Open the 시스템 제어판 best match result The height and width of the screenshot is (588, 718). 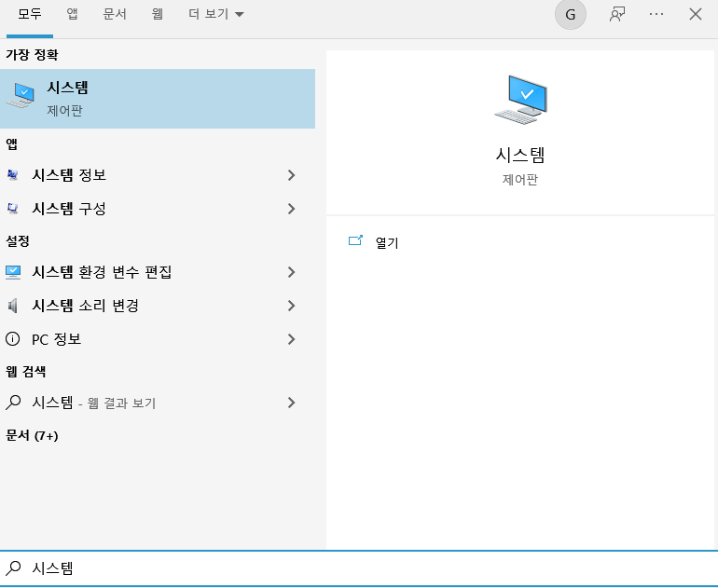click(x=158, y=99)
